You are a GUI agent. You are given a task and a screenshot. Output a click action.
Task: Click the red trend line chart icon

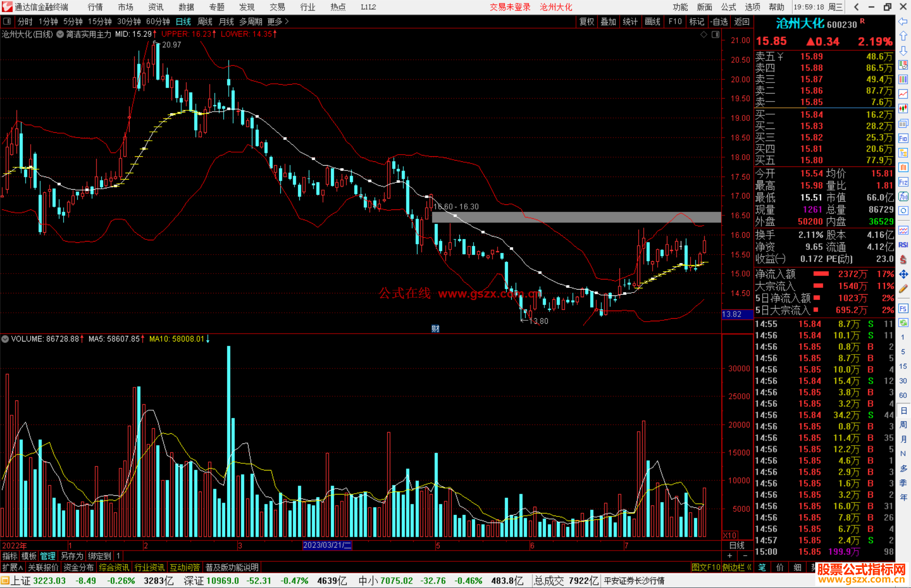point(903,94)
